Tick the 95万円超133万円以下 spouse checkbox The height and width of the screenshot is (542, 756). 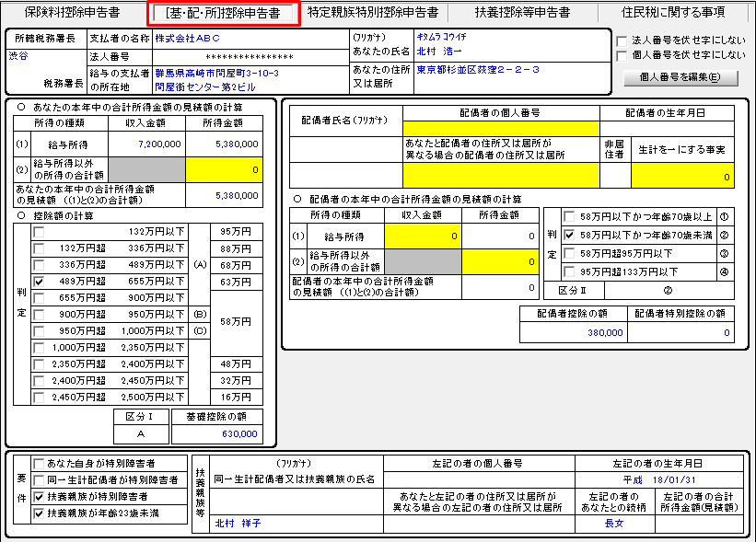569,271
